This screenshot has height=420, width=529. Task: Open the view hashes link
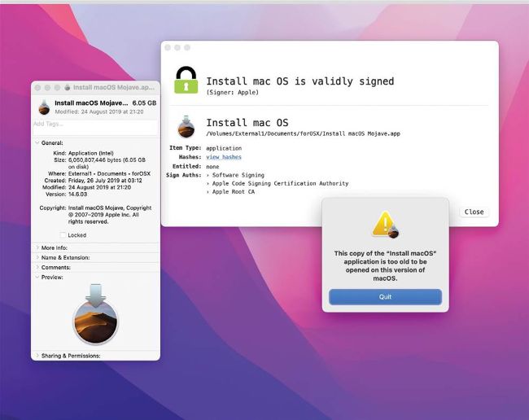[224, 157]
